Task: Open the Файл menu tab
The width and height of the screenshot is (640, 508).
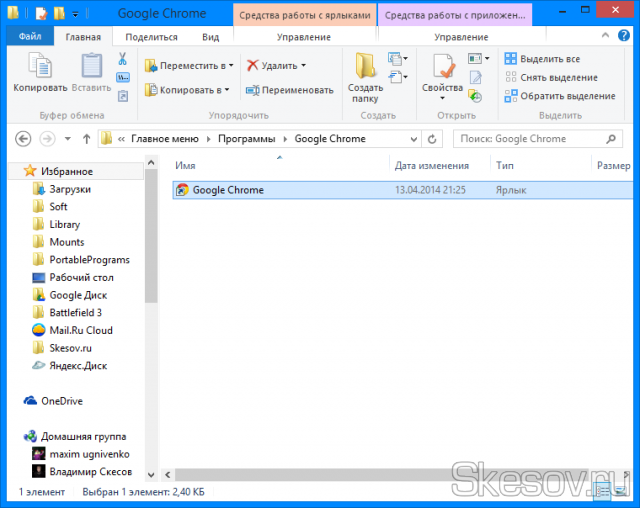Action: point(29,37)
